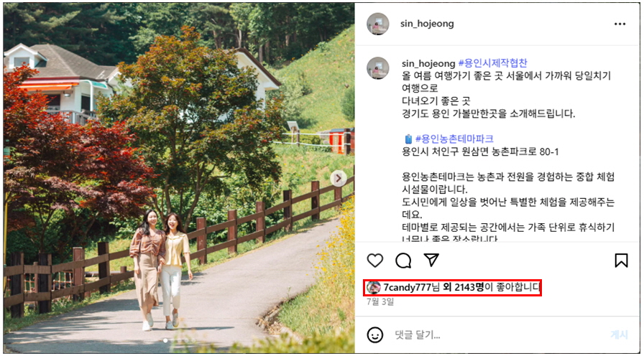Like the post with the heart icon
The width and height of the screenshot is (644, 356).
(x=374, y=261)
